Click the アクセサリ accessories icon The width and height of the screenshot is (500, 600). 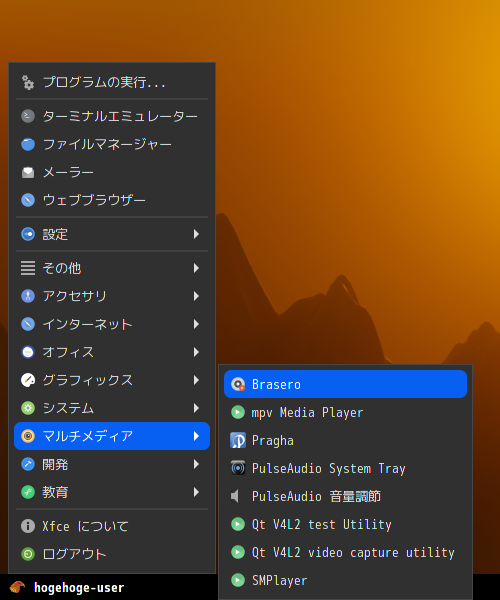click(28, 296)
